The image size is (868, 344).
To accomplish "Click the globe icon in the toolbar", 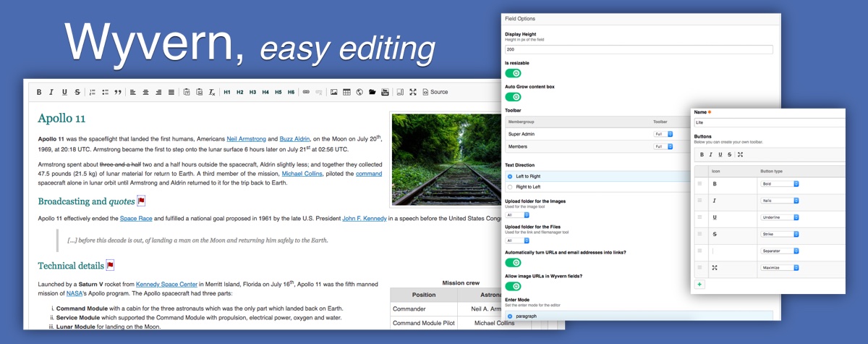I will [359, 92].
